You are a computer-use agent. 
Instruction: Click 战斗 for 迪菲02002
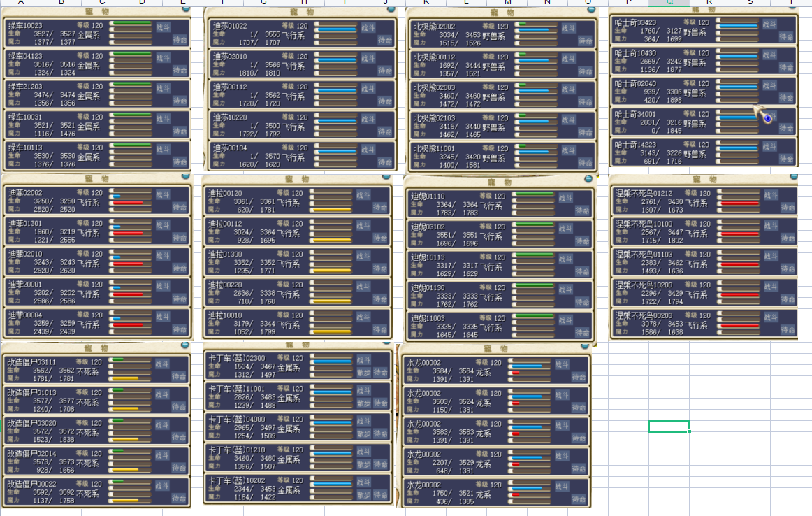[x=163, y=194]
